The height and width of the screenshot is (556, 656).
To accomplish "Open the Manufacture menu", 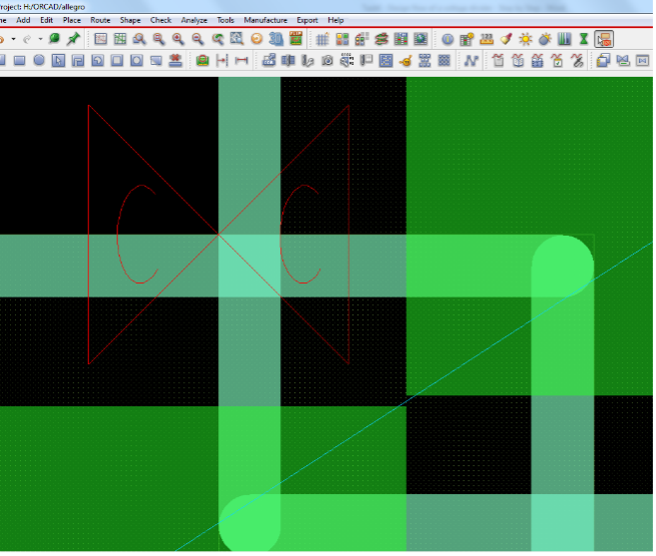I will [265, 20].
